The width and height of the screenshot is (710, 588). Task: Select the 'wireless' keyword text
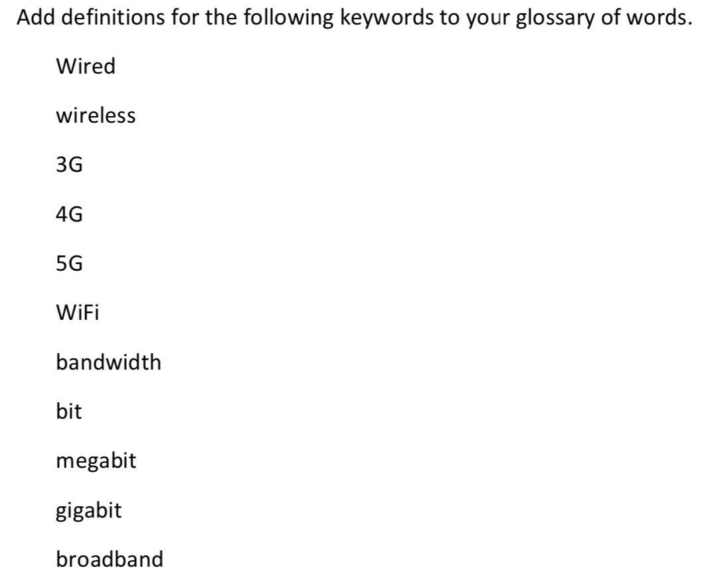click(x=96, y=115)
